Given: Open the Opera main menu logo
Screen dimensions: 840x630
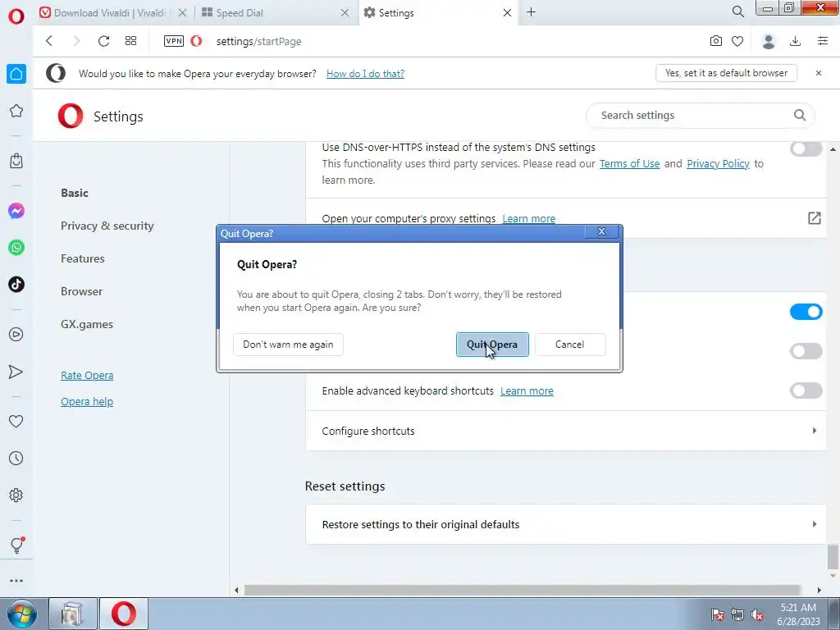Looking at the screenshot, I should 16,16.
